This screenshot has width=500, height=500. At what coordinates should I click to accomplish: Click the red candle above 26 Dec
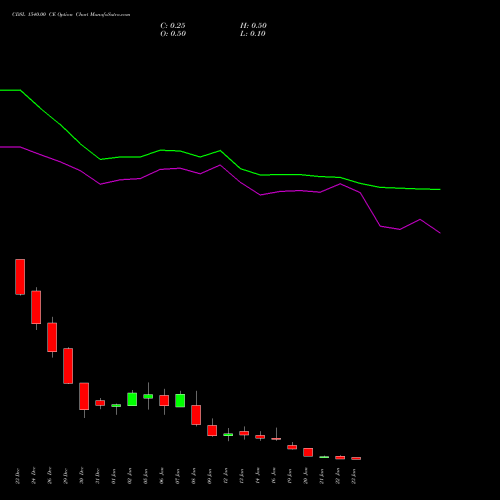52,337
